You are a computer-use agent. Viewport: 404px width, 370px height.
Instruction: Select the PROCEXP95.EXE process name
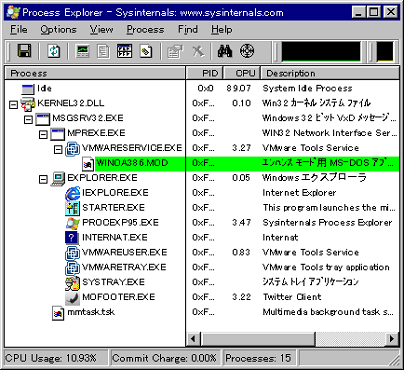(x=120, y=223)
